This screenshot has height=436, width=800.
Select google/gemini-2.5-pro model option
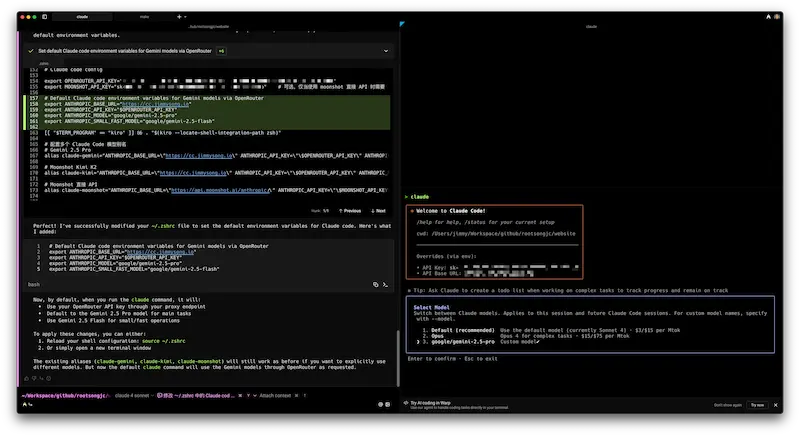point(478,342)
